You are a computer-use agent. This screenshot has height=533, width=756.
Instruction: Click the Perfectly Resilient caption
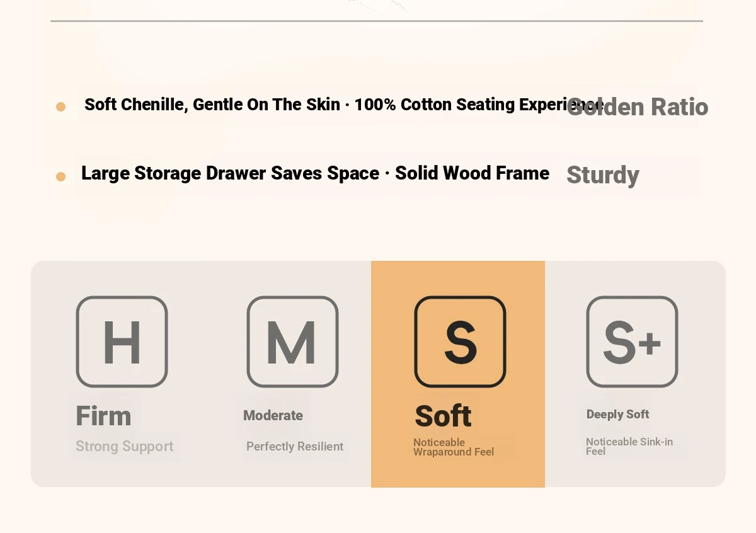(295, 446)
